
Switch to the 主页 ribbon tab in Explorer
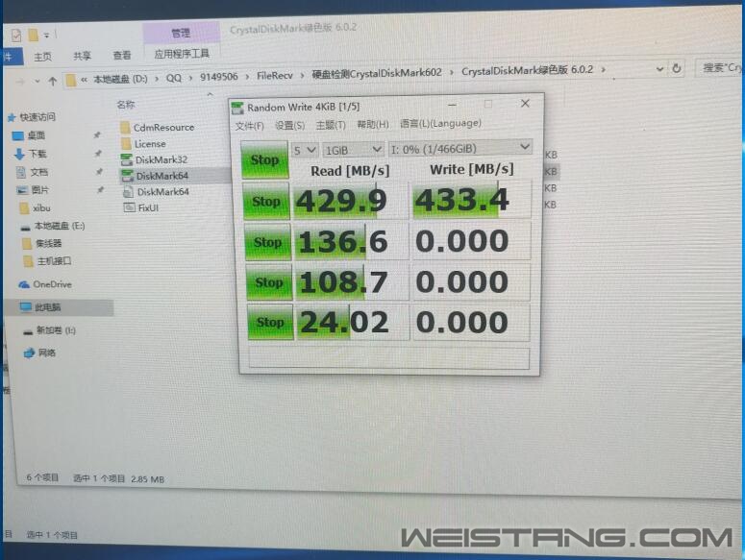coord(42,57)
